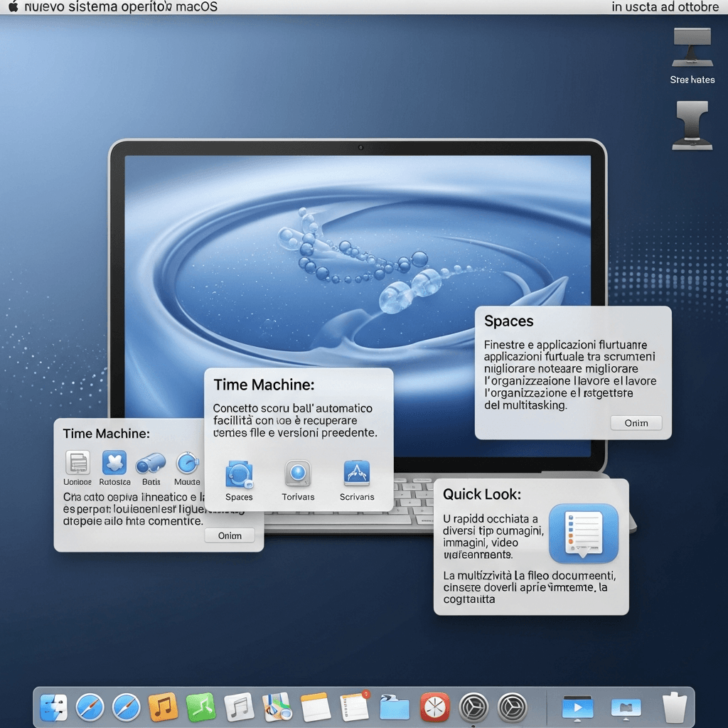Open the Apple menu
Image resolution: width=728 pixels, height=728 pixels.
click(13, 7)
